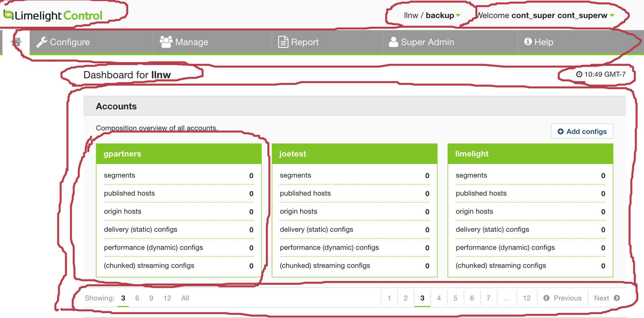
Task: Click performance (dynamic) configs in gpartners
Action: [179, 248]
